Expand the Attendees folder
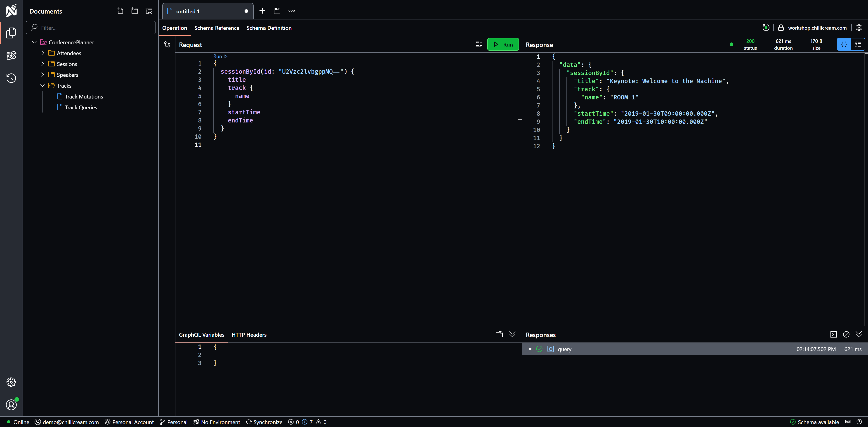This screenshot has height=427, width=868. [x=43, y=53]
